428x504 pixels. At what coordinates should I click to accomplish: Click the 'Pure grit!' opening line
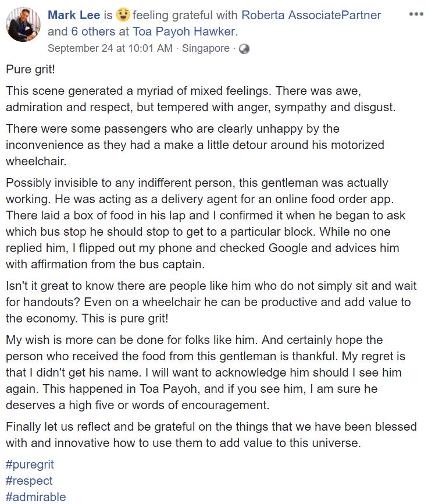click(x=32, y=70)
